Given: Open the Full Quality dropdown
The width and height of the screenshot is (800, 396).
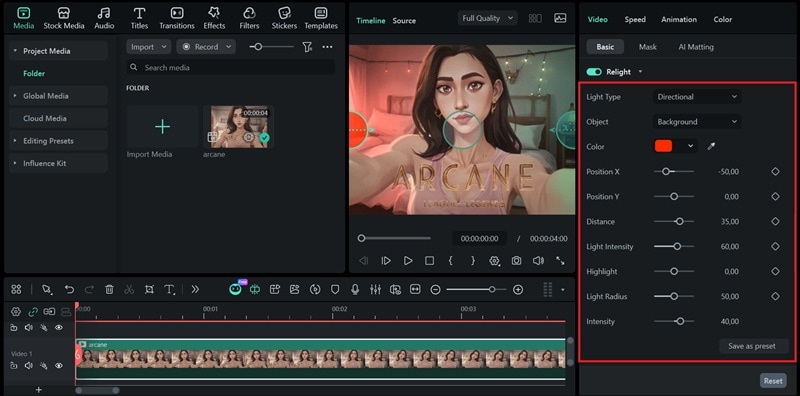Looking at the screenshot, I should point(488,18).
